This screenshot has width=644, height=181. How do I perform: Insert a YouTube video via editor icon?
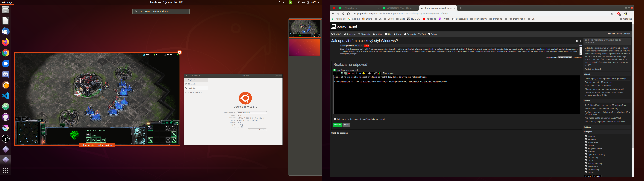coord(349,73)
